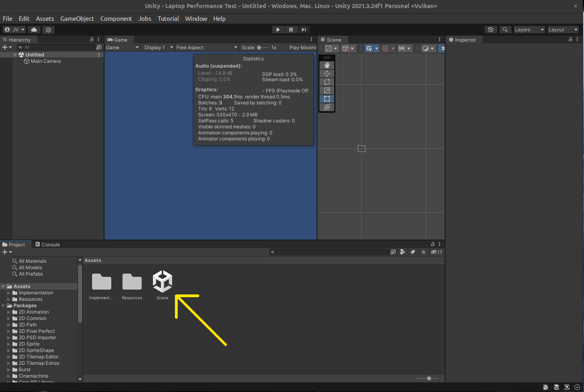Toggle the Project panel lock
This screenshot has width=584, height=392.
pos(433,244)
